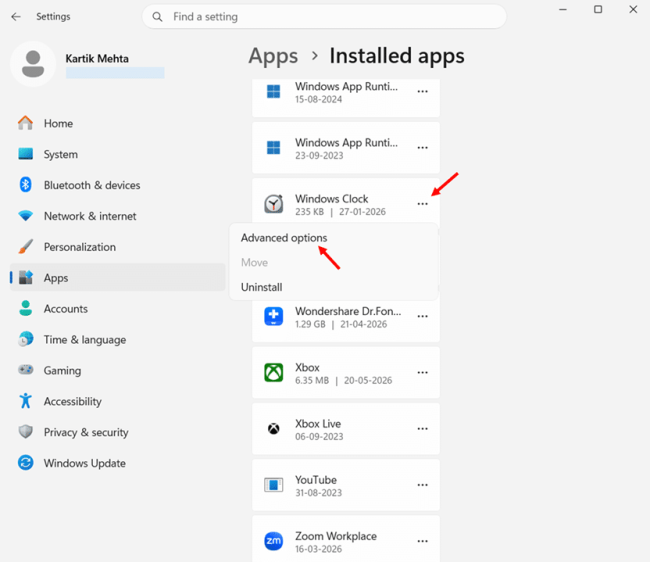
Task: Click the Bluetooth & devices icon
Action: [25, 185]
